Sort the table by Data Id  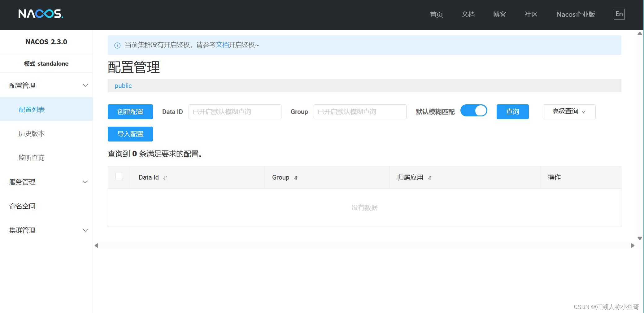(165, 178)
